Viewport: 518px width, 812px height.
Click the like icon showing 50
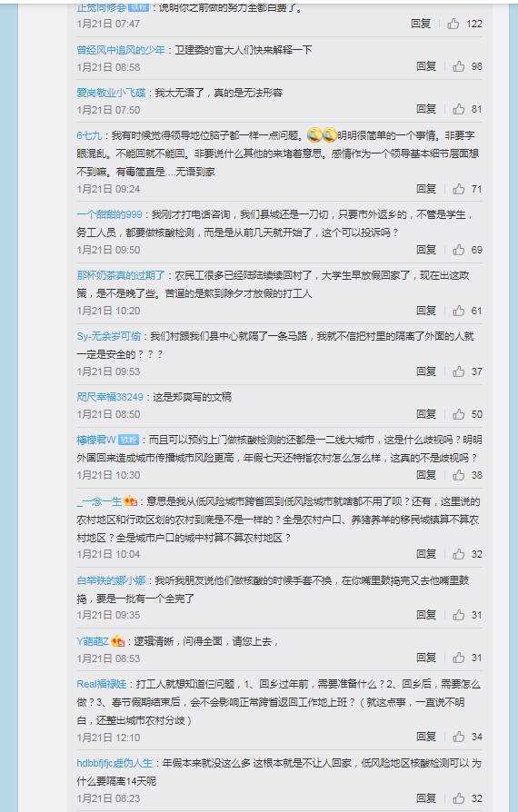458,414
